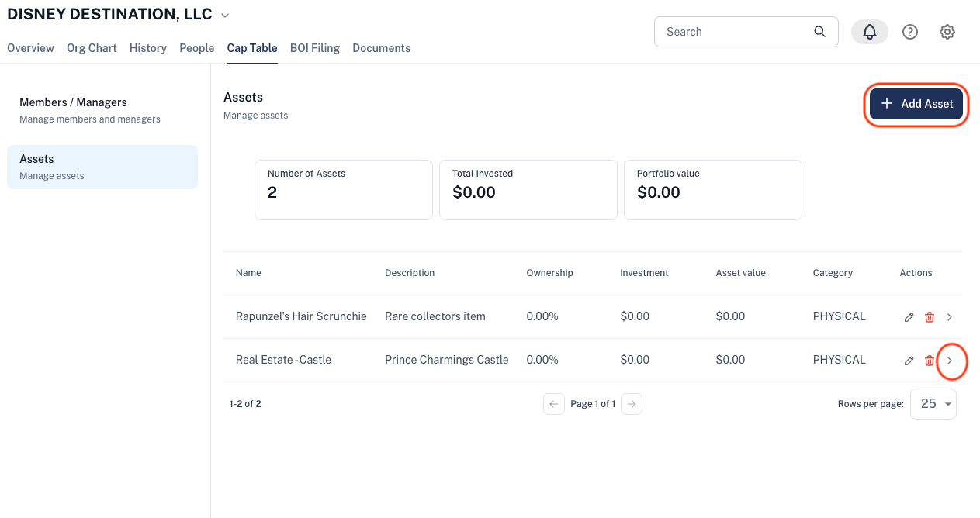Delete the Real Estate-Castle asset
This screenshot has width=980, height=518.
pyautogui.click(x=930, y=361)
